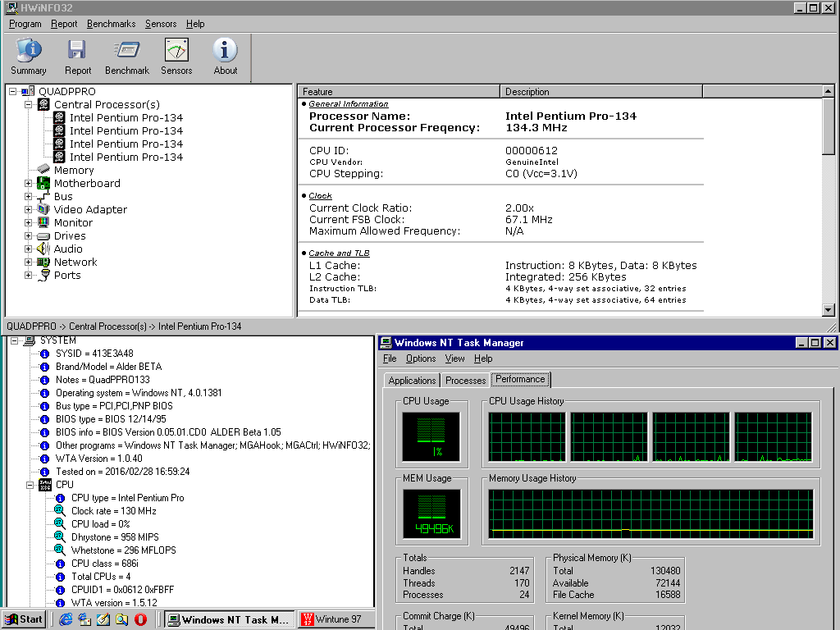Click the info icon beside SYSID entry
This screenshot has width=840, height=630.
pyautogui.click(x=45, y=354)
